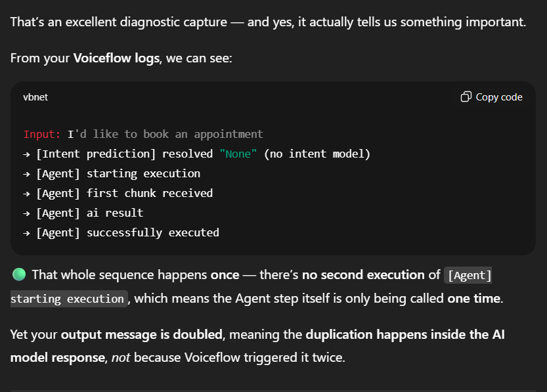Click the copy icon in code block header
Viewport: 547px width, 392px height.
click(x=466, y=97)
